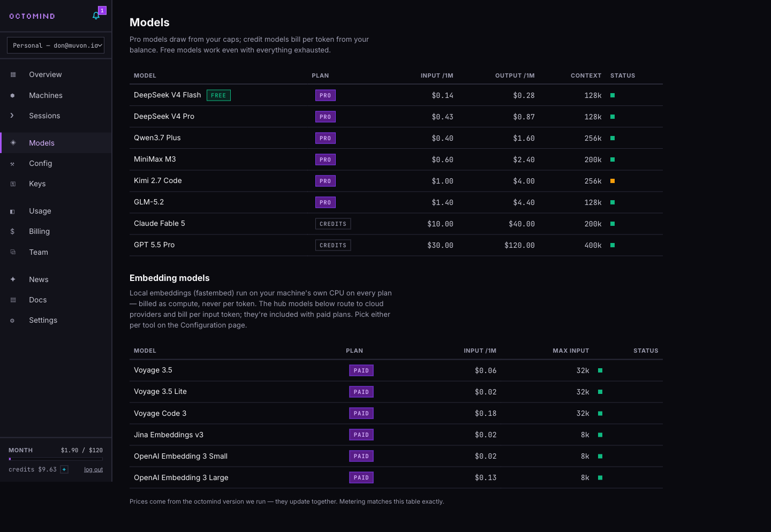Viewport: 771px width, 532px height.
Task: Select the OpenAI Embedding 3 Small row name
Action: pos(180,456)
